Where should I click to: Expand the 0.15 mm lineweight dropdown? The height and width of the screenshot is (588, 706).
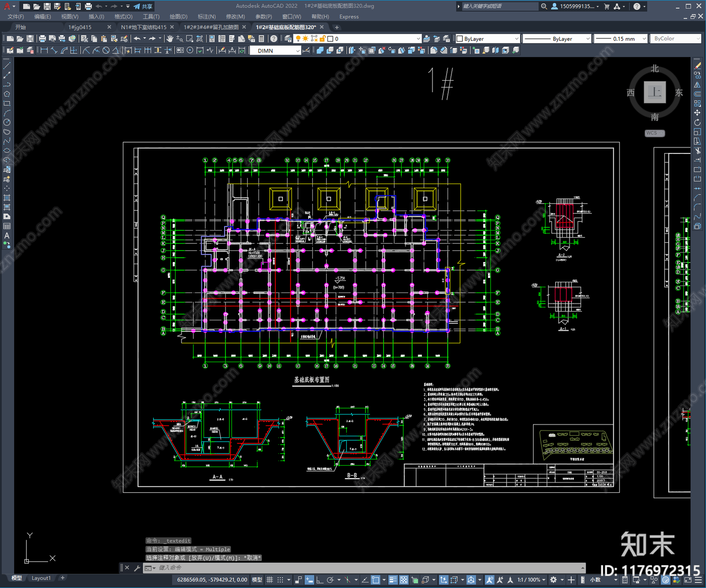point(620,39)
